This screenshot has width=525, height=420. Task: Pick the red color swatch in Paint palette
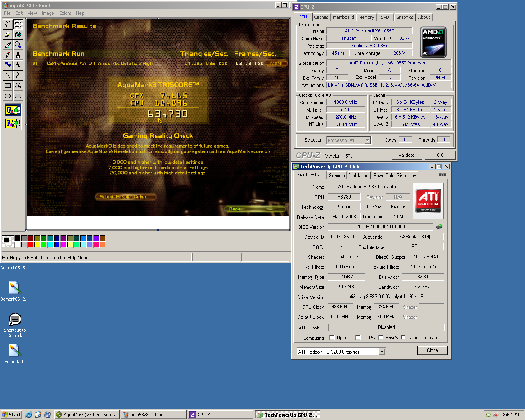[x=31, y=245]
